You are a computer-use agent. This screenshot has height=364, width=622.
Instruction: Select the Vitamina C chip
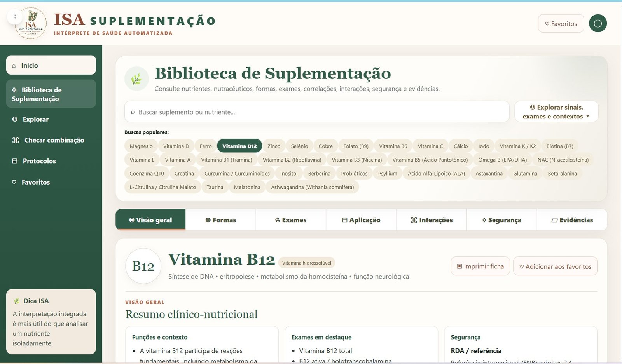(x=430, y=146)
